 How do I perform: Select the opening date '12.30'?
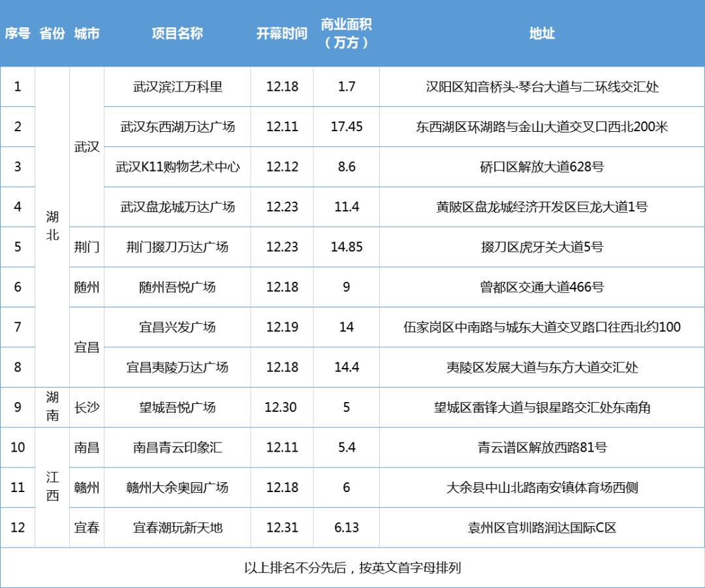click(281, 407)
